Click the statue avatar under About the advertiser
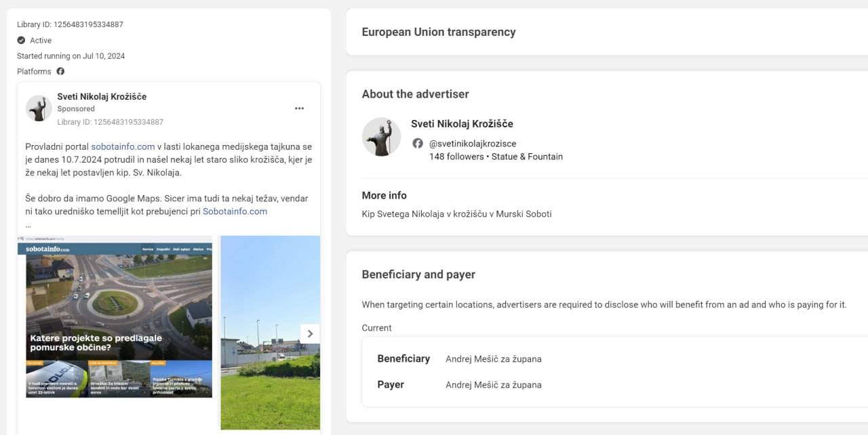 pos(381,137)
